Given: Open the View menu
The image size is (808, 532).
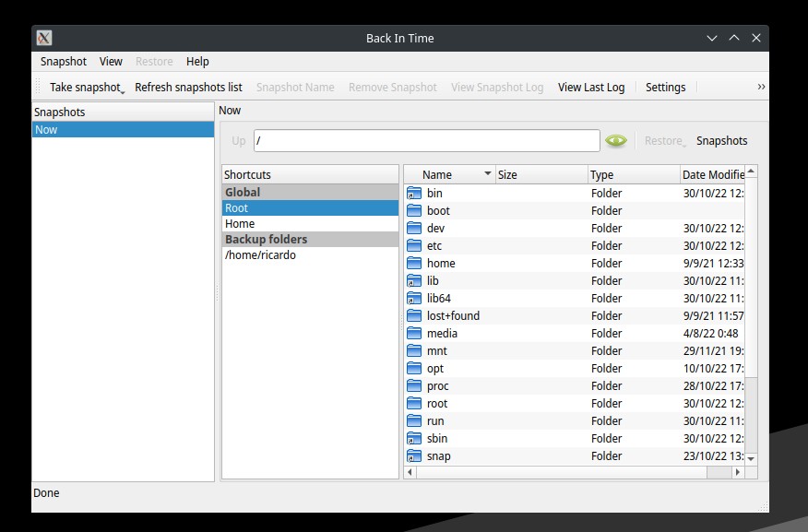Looking at the screenshot, I should click(111, 61).
